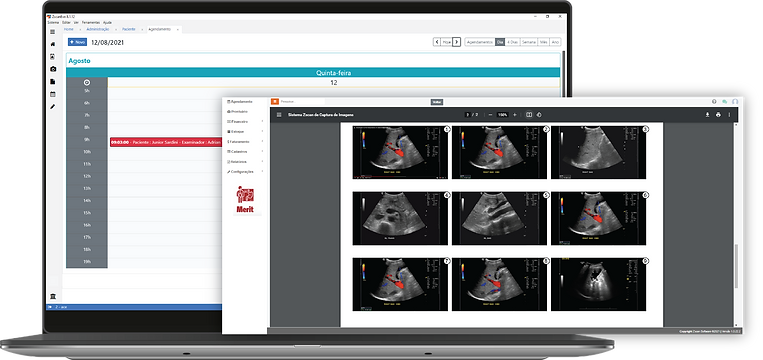
Task: Open the Sistema menu in the menu bar
Action: coord(53,22)
